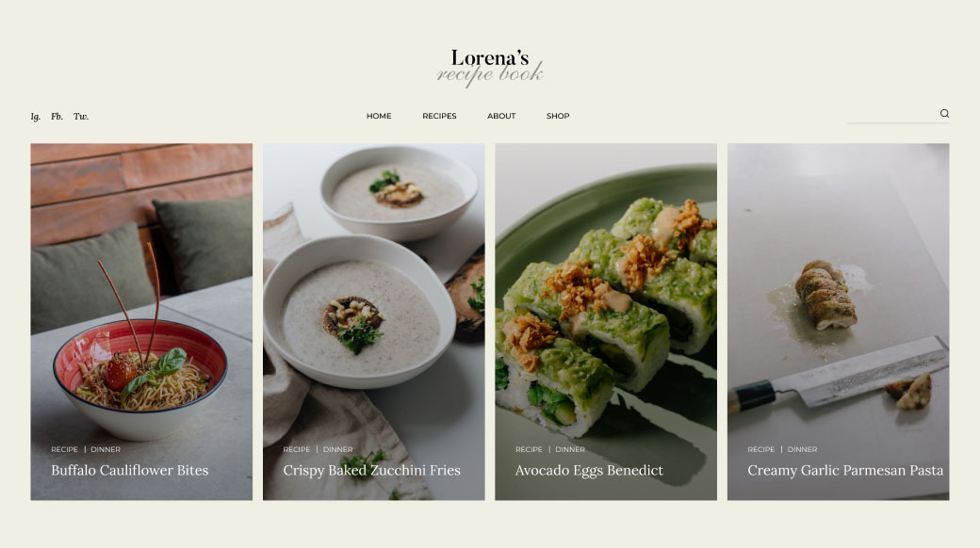The height and width of the screenshot is (548, 980).
Task: Select the ABOUT menu item
Action: click(501, 116)
